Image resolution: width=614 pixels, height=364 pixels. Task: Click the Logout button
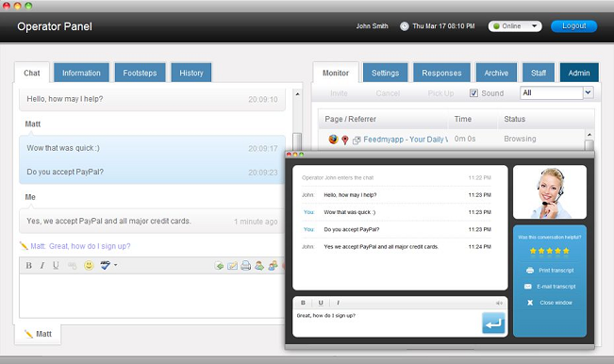[x=574, y=26]
